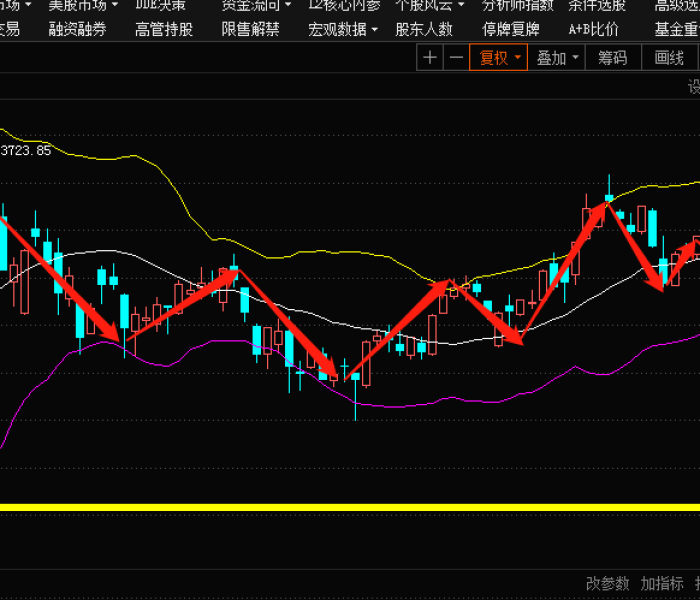The height and width of the screenshot is (600, 700).
Task: Open 高管持股 menu item
Action: click(164, 29)
